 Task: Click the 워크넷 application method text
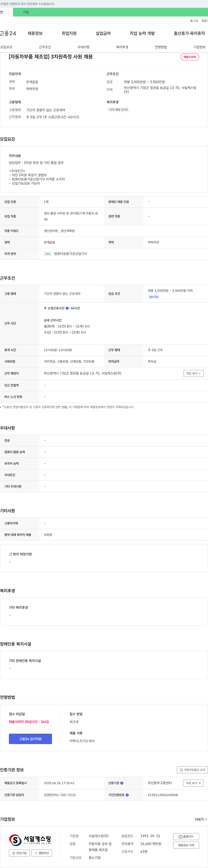(74, 722)
